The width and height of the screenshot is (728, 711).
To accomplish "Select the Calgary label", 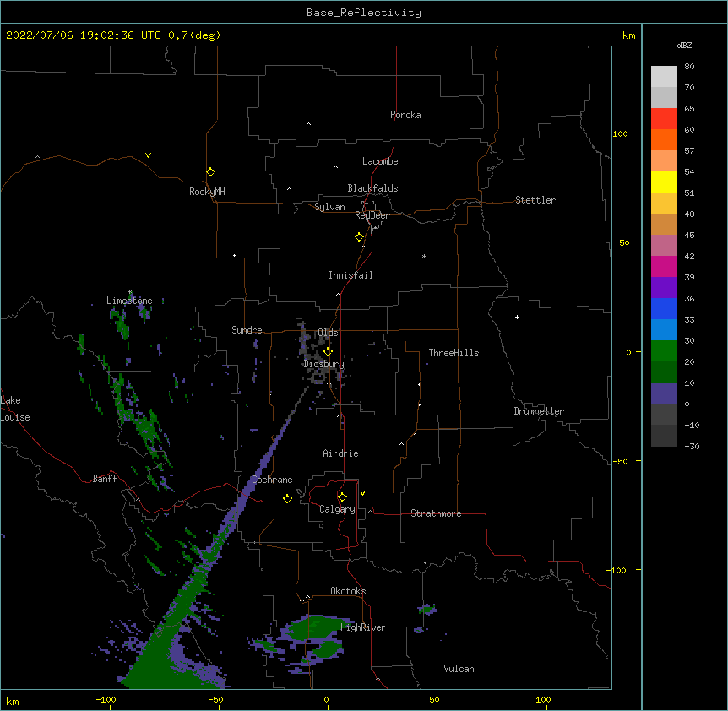I will tap(337, 509).
